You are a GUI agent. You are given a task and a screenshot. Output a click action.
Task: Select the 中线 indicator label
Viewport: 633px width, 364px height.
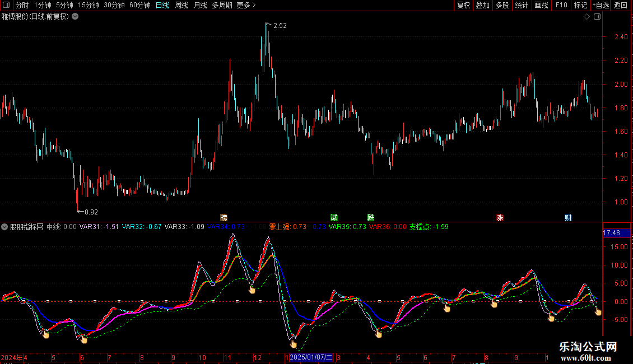(x=62, y=227)
